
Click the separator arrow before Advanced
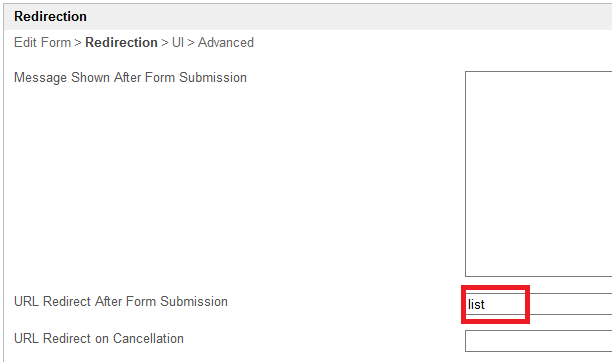tap(190, 43)
